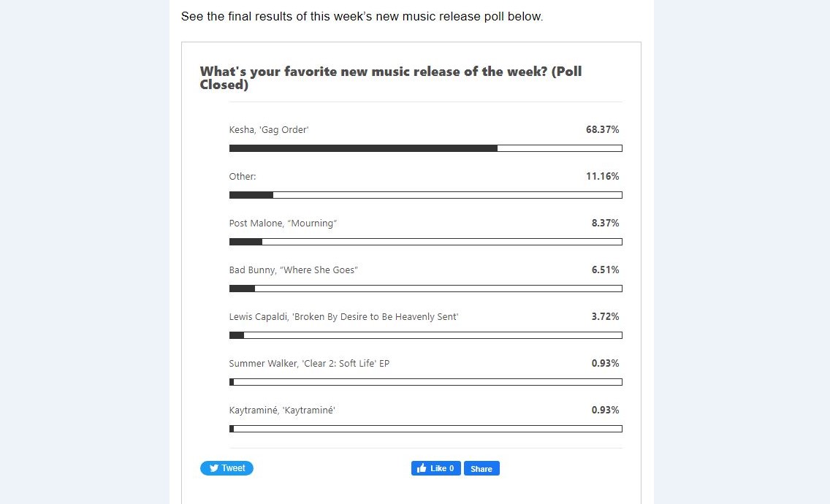Click the Kaytraminé results bar

[425, 429]
